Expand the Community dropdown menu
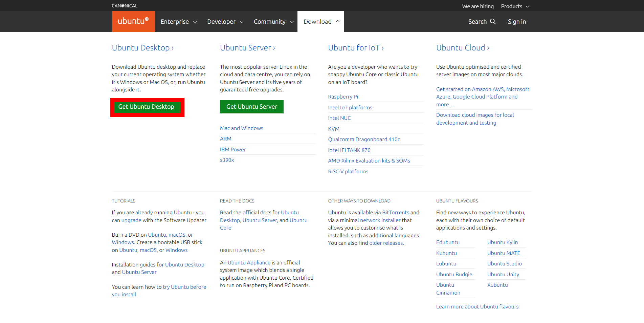 click(x=273, y=22)
